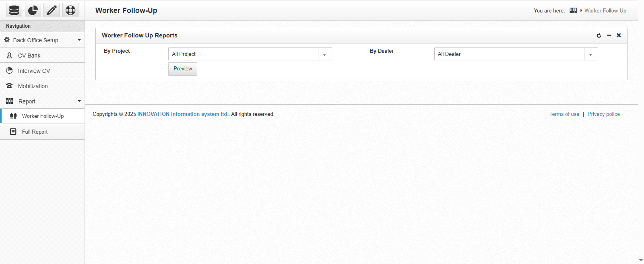This screenshot has height=264, width=644.
Task: Open the By Dealer dropdown
Action: pyautogui.click(x=516, y=54)
